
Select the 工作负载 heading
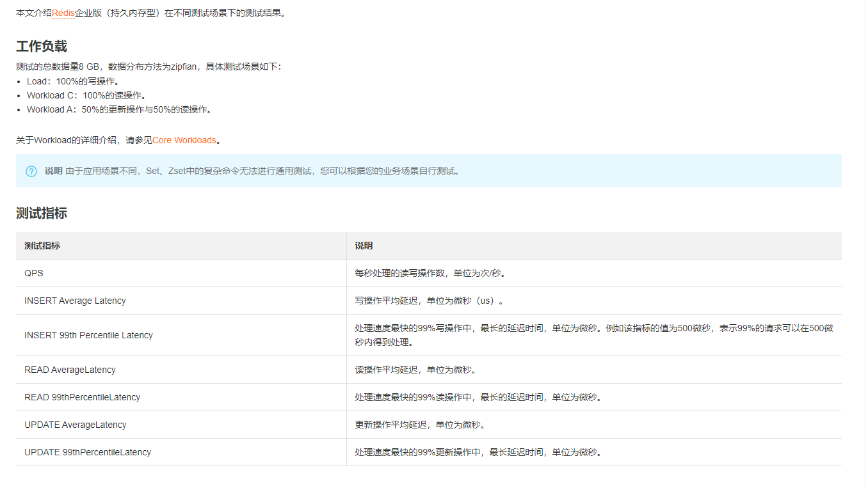pyautogui.click(x=42, y=46)
